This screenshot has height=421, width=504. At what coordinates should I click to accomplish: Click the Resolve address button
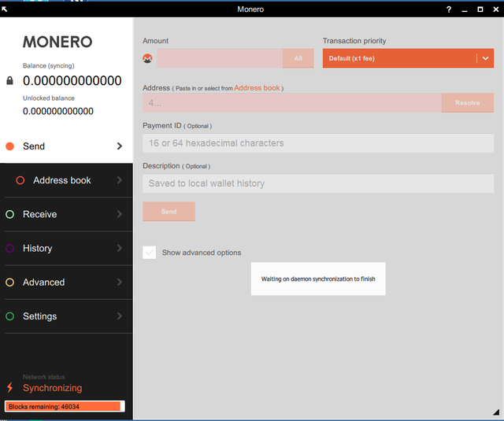point(467,103)
